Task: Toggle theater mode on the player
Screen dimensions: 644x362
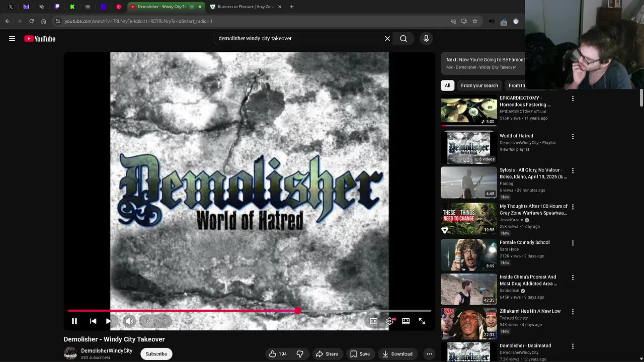Action: (x=406, y=321)
